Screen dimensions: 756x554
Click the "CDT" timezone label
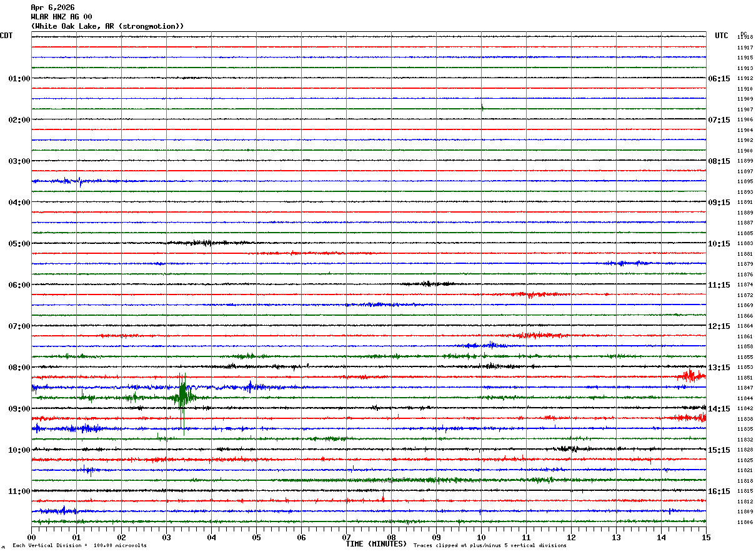[x=6, y=36]
